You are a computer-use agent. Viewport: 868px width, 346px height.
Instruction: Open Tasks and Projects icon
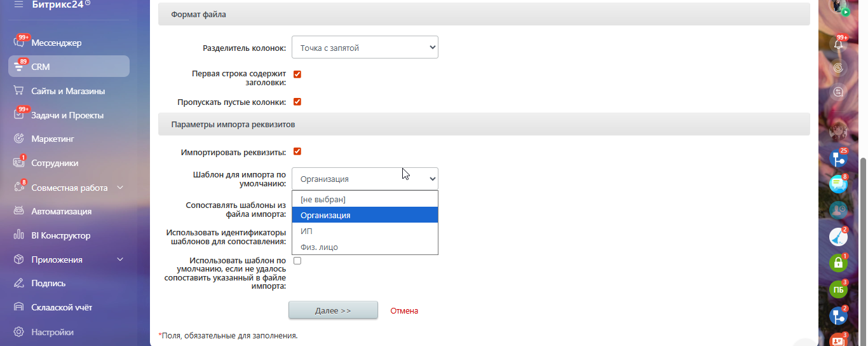click(x=19, y=115)
